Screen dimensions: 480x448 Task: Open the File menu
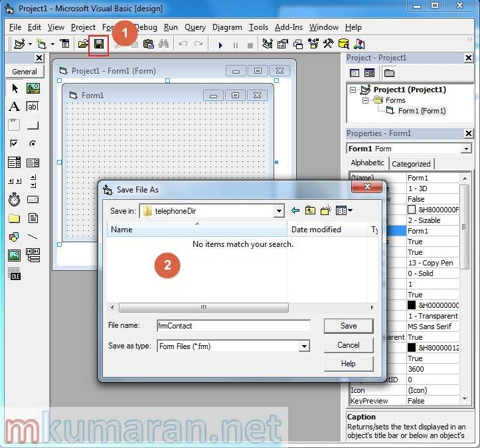click(15, 27)
